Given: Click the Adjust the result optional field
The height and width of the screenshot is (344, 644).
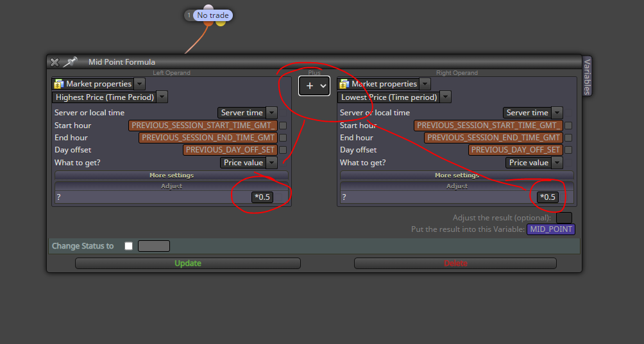Looking at the screenshot, I should [x=564, y=218].
